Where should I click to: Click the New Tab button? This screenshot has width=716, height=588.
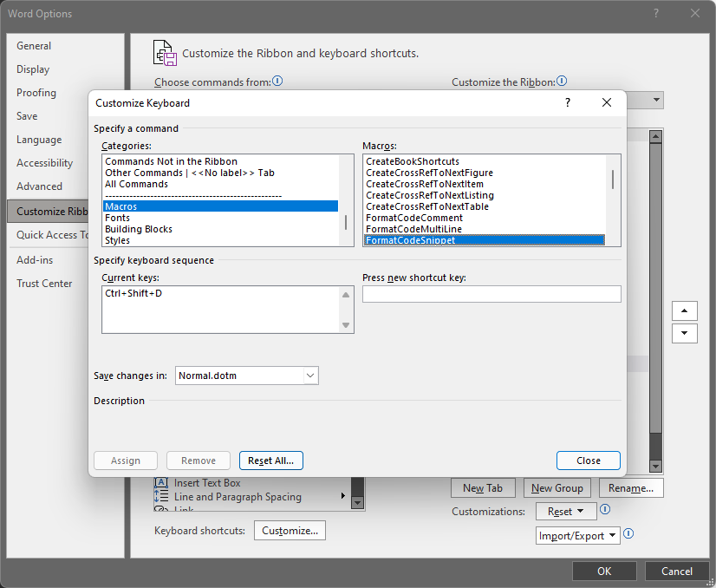(x=483, y=488)
